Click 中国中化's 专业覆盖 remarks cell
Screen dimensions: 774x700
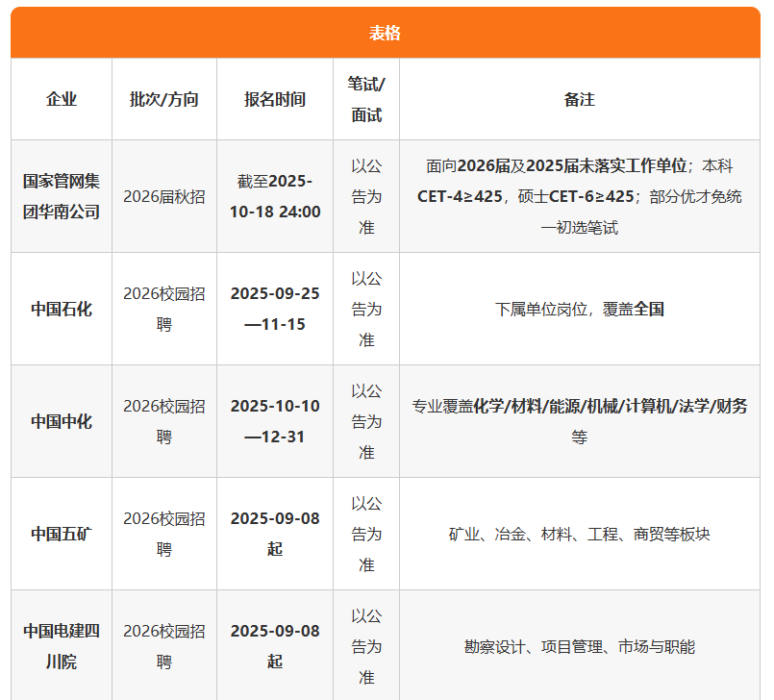click(579, 421)
